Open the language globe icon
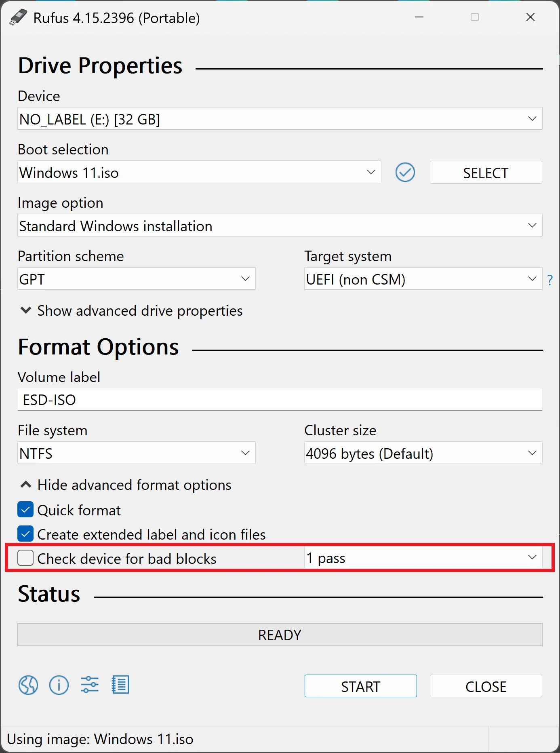Viewport: 560px width, 753px height. click(x=28, y=685)
